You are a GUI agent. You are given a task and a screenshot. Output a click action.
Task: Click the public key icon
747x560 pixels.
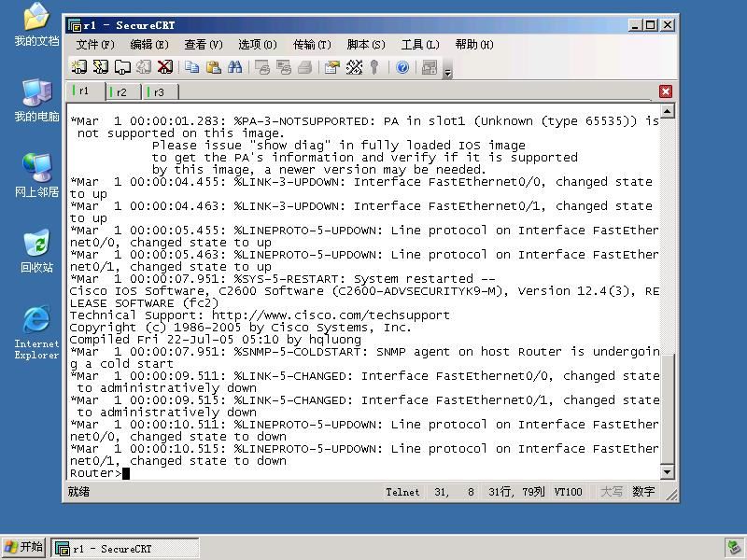coord(374,67)
